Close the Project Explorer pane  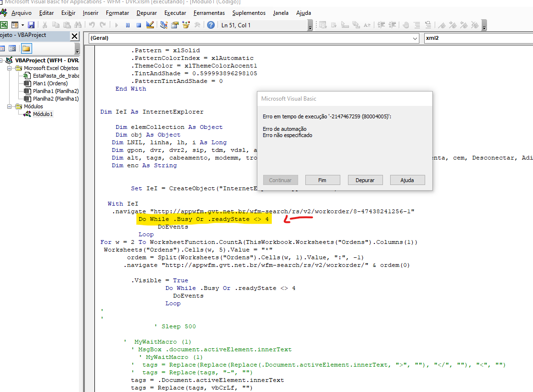click(74, 36)
